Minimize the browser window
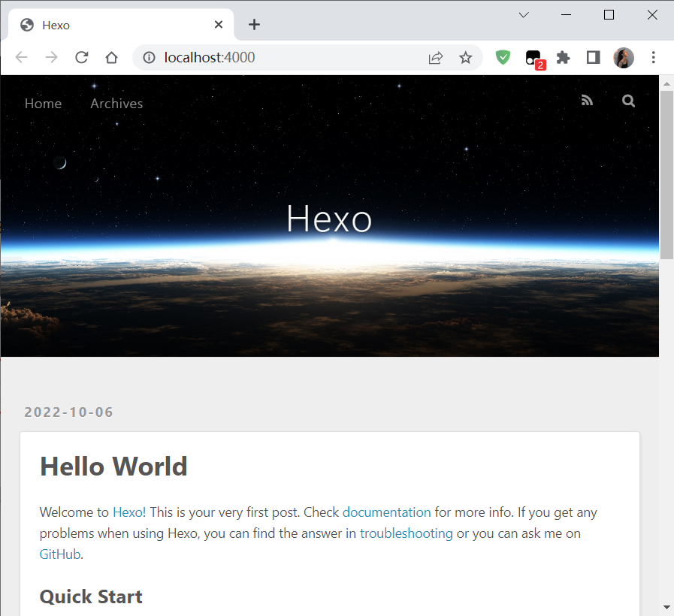The width and height of the screenshot is (674, 616). 566,15
